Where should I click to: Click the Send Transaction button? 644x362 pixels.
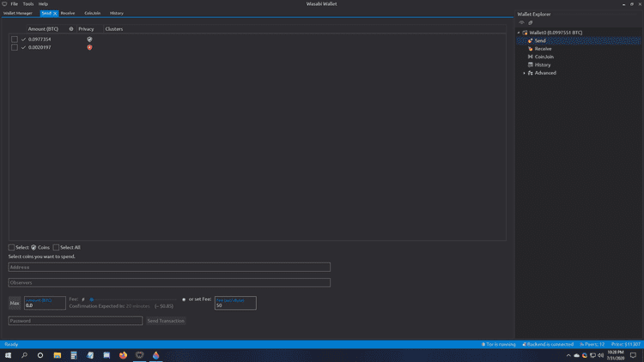tap(166, 321)
